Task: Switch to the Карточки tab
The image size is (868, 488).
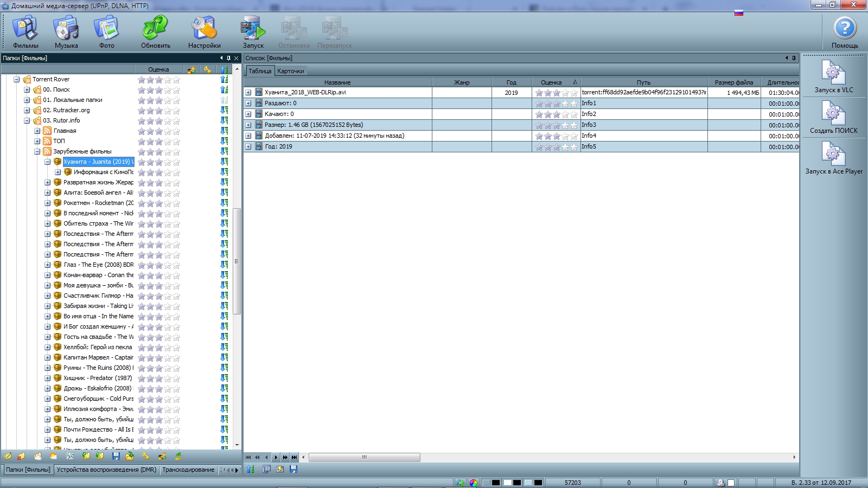Action: (291, 71)
